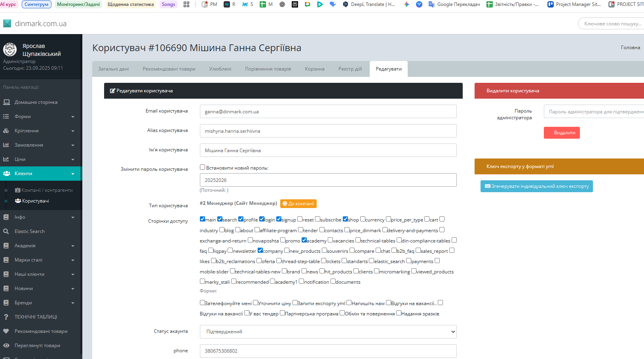Screen dimensions: 644x359
Task: Click the Марки сталі book icon
Action: click(x=6, y=260)
